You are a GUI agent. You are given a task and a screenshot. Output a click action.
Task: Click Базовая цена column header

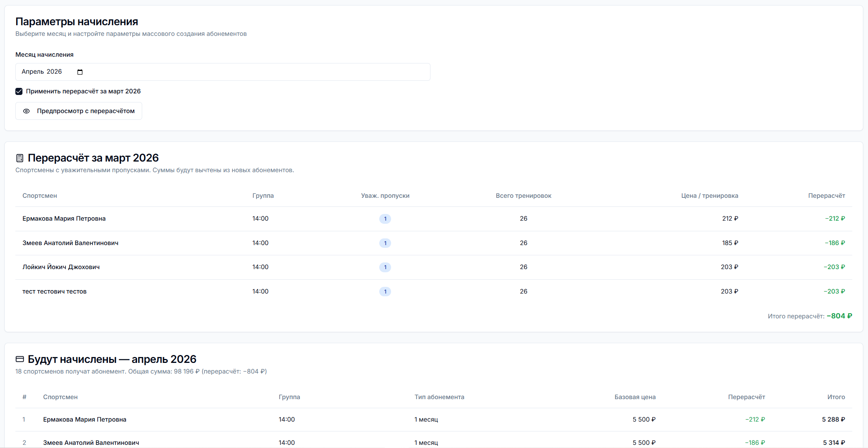[x=634, y=397]
